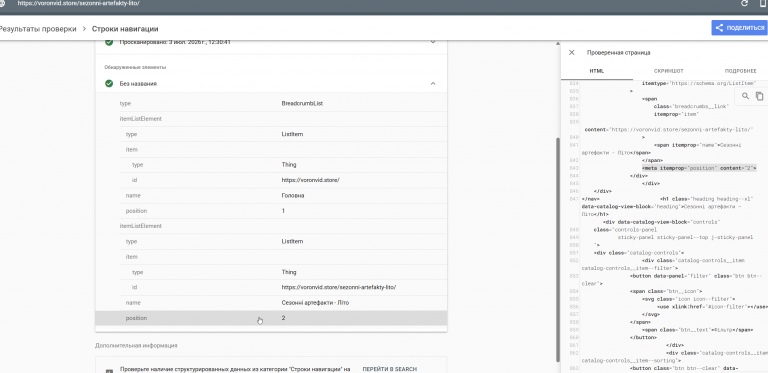Click the sezonni-artefakty-lito id URL value

338,287
